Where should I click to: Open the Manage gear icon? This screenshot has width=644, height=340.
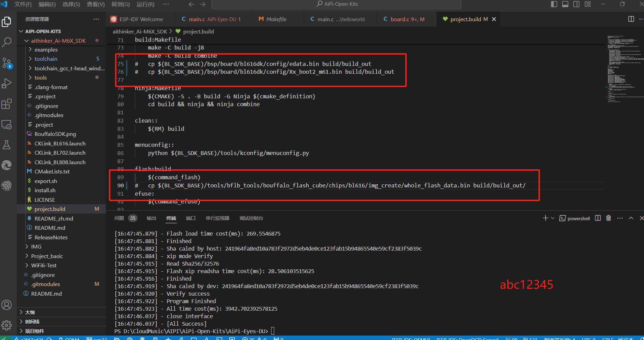tap(6, 325)
